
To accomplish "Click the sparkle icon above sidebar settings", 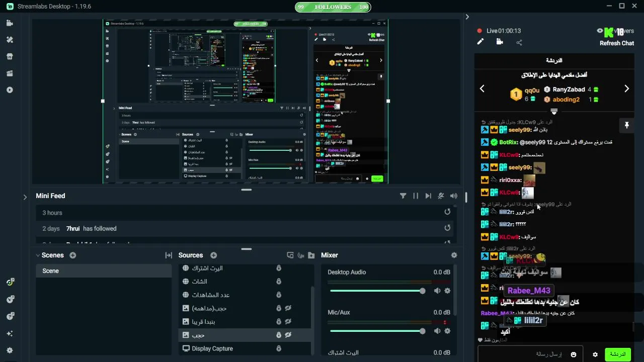I will [x=10, y=333].
